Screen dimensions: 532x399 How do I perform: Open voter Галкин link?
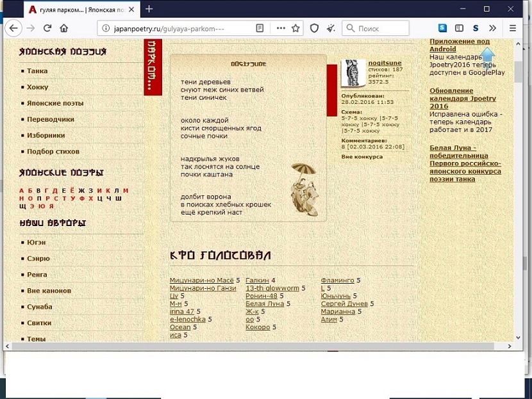click(257, 281)
